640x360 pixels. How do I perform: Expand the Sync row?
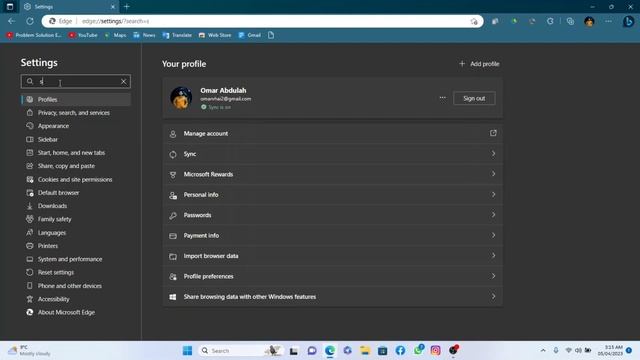(x=332, y=154)
